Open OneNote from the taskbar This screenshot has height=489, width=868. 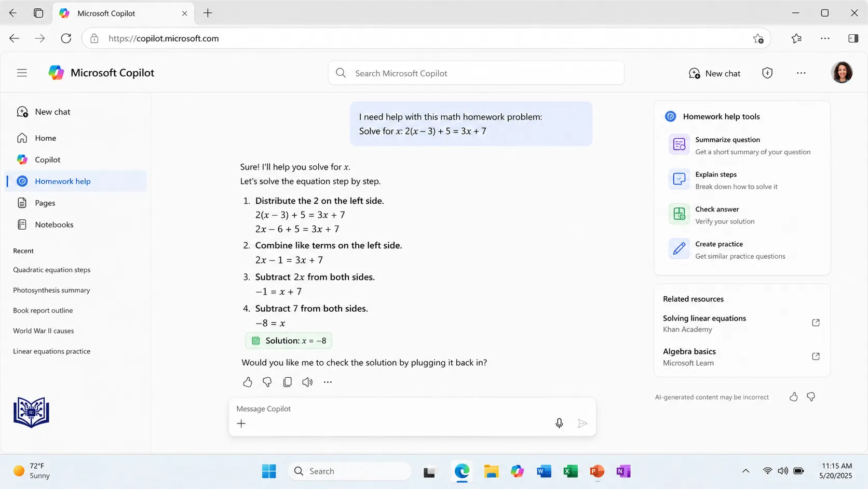pyautogui.click(x=623, y=471)
